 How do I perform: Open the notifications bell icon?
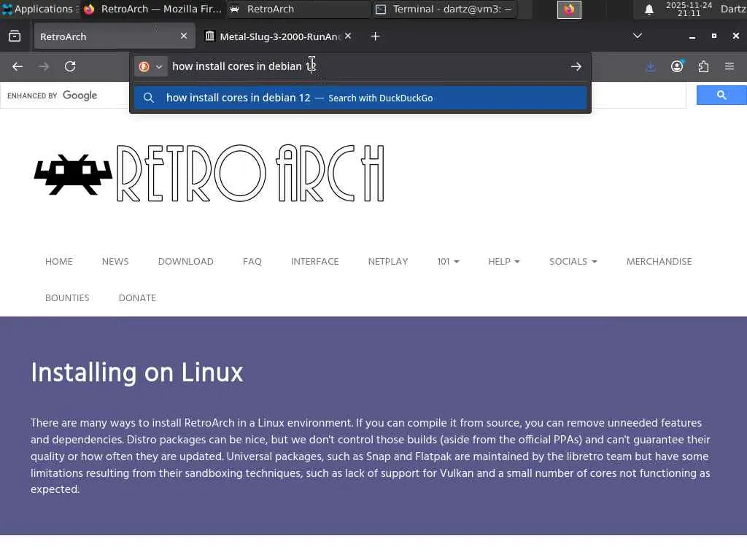point(649,9)
